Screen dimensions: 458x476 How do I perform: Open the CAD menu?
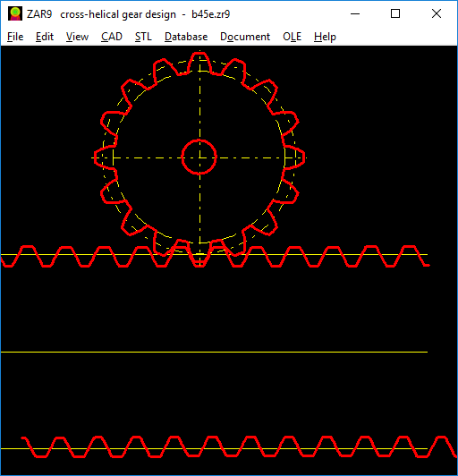pos(112,37)
